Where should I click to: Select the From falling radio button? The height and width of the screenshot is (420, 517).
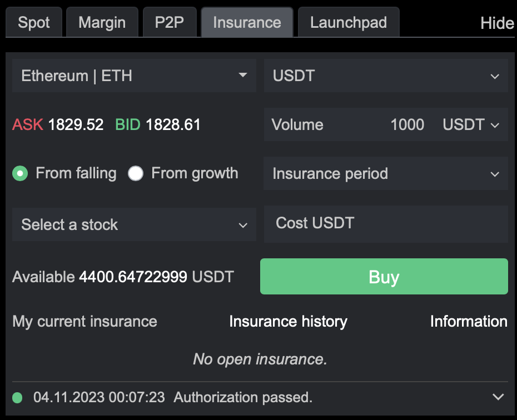point(21,174)
